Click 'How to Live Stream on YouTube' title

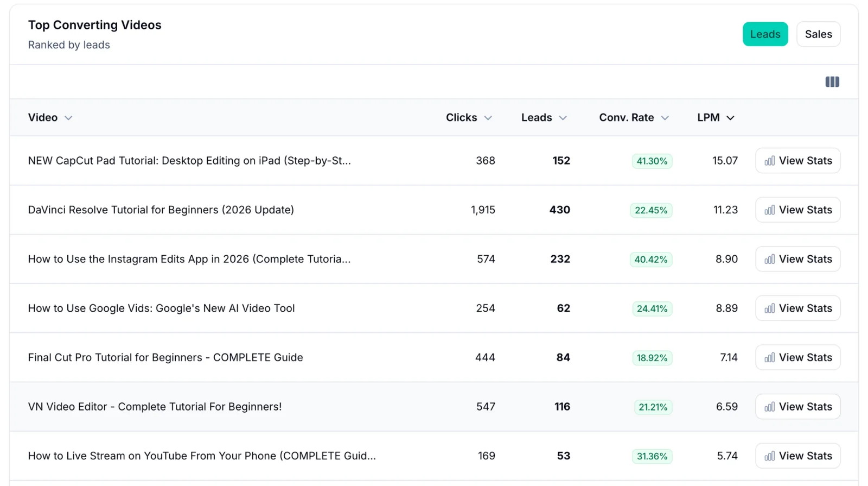202,456
